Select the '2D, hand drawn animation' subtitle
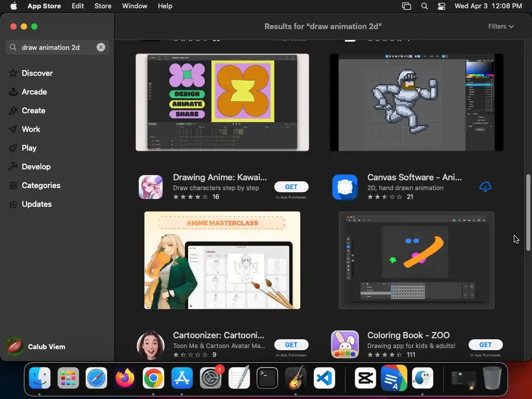This screenshot has height=399, width=532. click(x=405, y=188)
